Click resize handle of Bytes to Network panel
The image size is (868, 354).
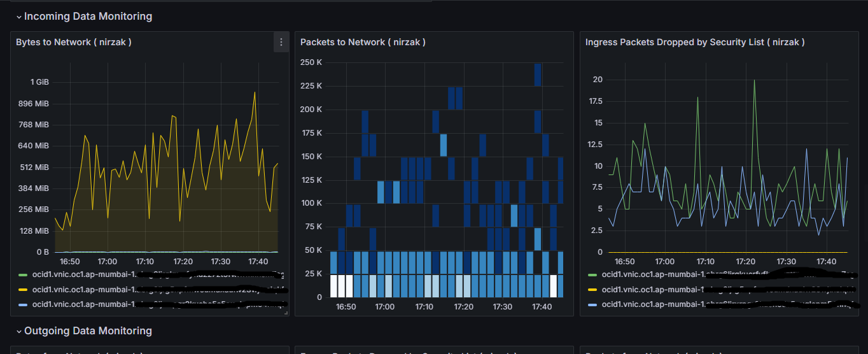pyautogui.click(x=286, y=313)
